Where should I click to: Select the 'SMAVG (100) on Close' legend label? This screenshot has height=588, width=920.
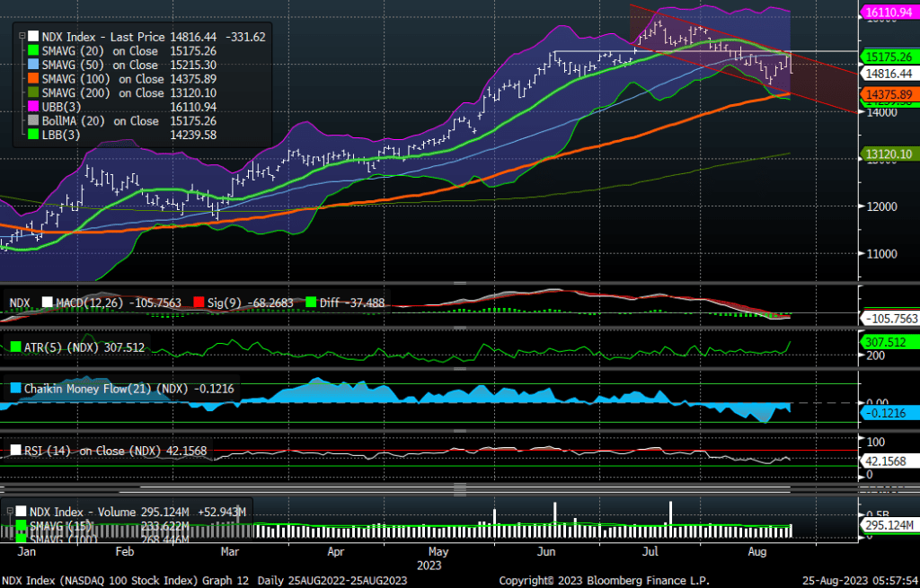[x=102, y=79]
